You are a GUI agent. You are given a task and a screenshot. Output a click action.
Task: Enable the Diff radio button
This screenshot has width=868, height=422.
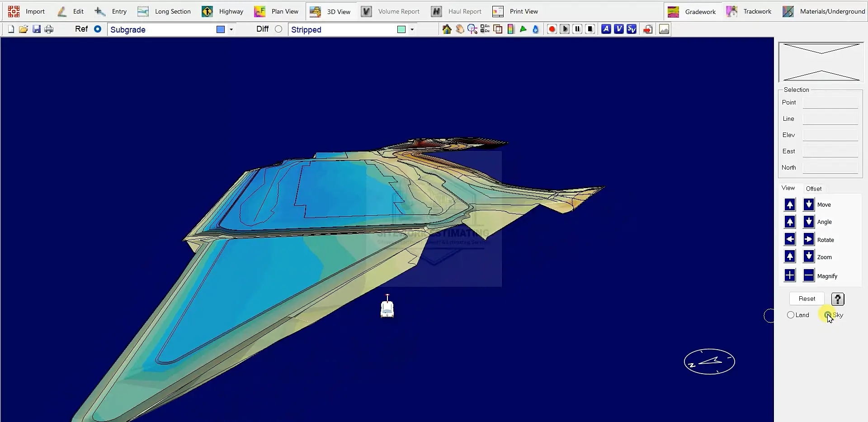coord(278,29)
